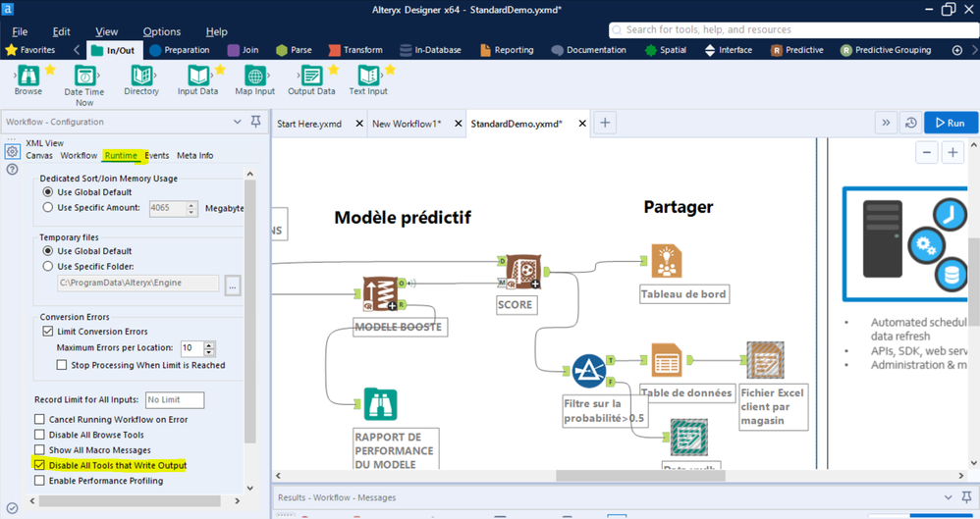This screenshot has height=519, width=980.
Task: Click the search tools and help field
Action: [x=793, y=30]
